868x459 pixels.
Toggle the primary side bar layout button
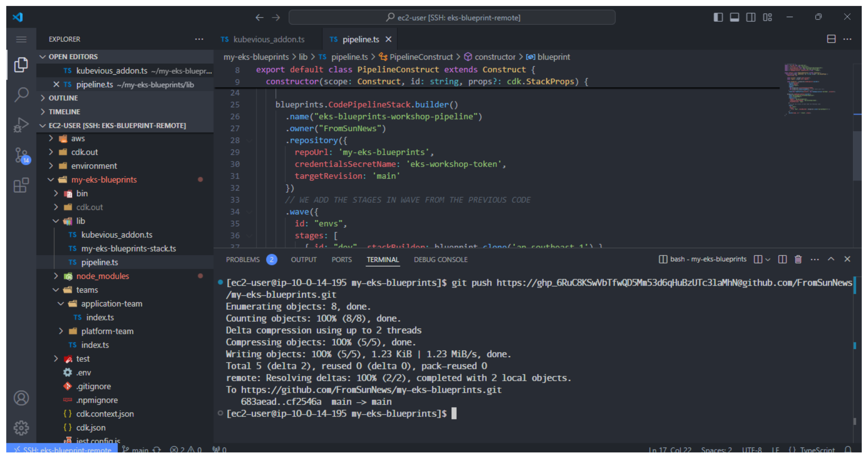coord(718,17)
